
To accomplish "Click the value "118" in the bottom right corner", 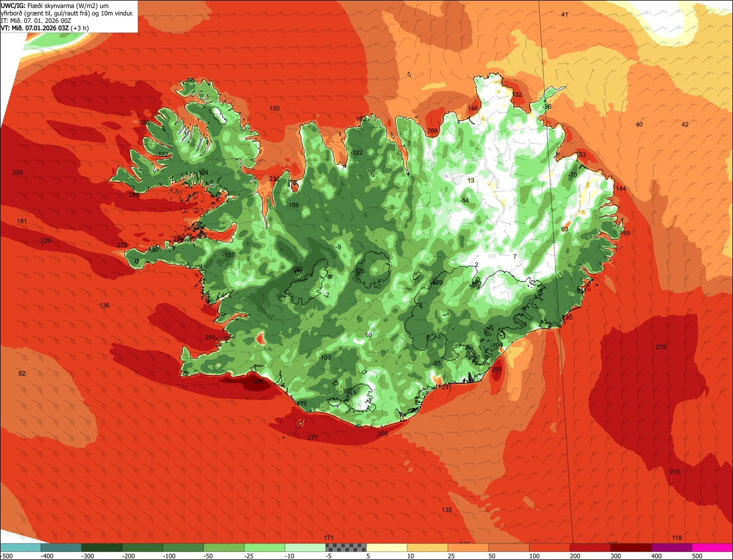I will click(x=677, y=538).
